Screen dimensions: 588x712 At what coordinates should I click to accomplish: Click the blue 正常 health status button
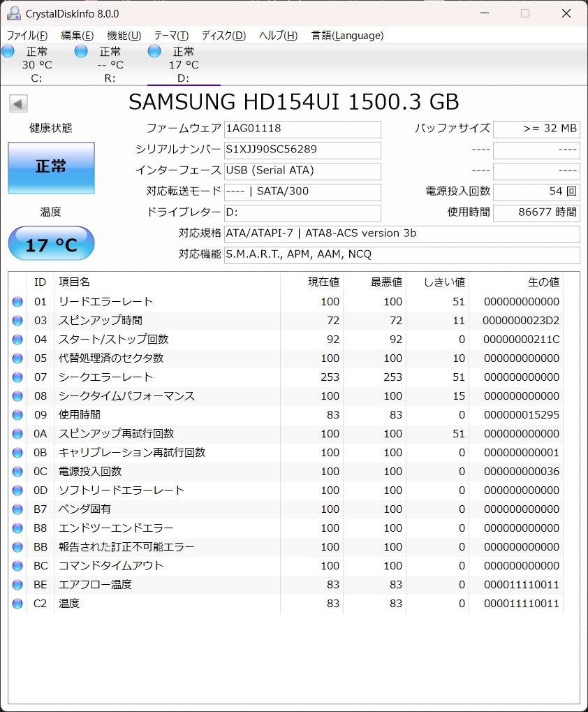pos(51,168)
